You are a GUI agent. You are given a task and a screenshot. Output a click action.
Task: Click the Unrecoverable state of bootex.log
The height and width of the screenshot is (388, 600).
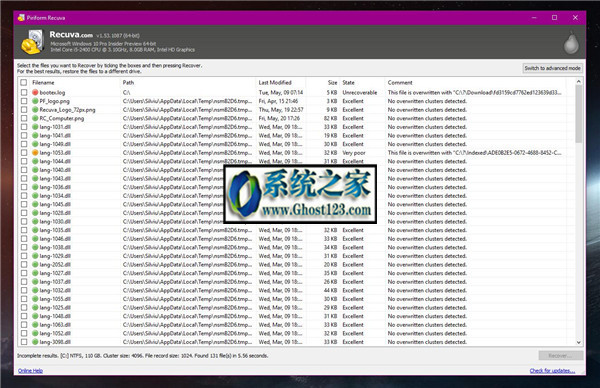[360, 93]
